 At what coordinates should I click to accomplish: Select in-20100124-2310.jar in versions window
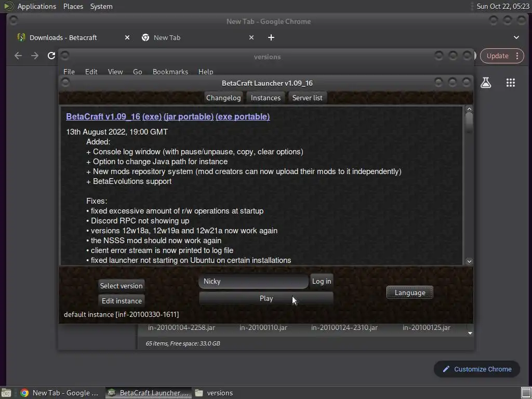pos(344,327)
